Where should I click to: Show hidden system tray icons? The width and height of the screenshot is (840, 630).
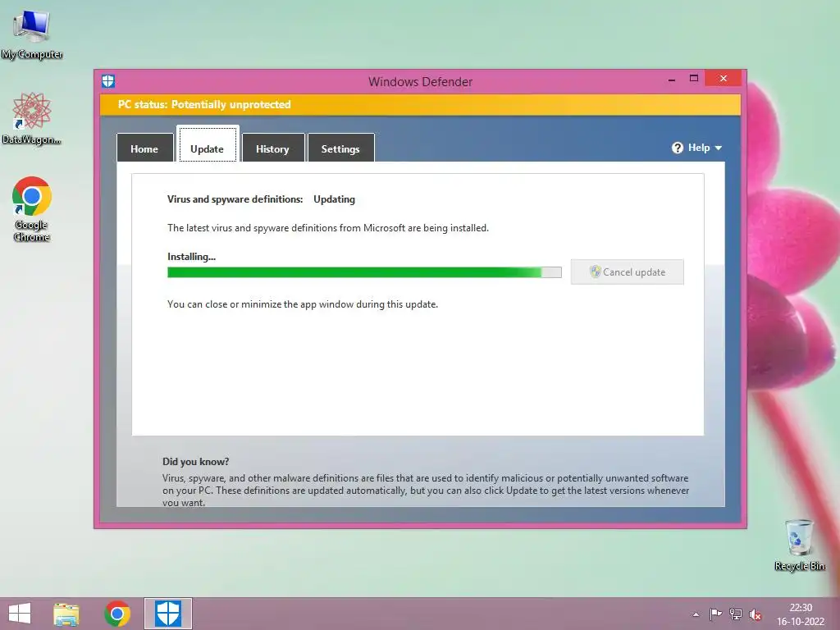pos(696,614)
